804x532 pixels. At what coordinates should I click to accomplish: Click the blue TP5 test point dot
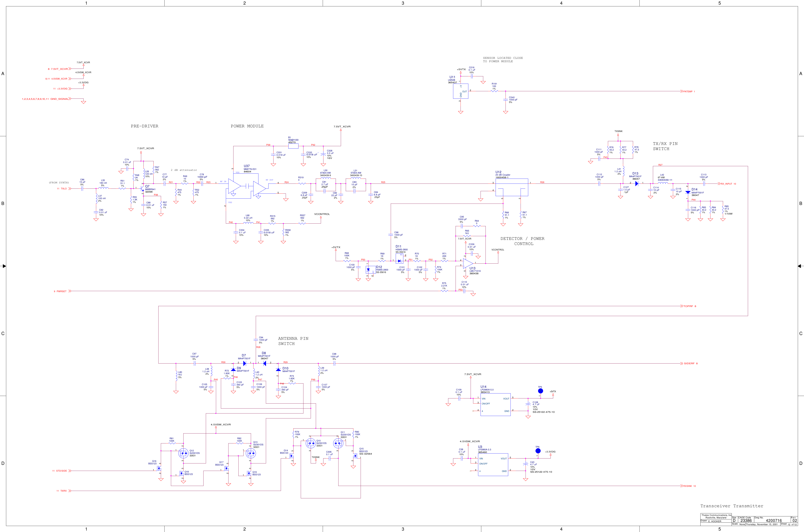(x=540, y=391)
